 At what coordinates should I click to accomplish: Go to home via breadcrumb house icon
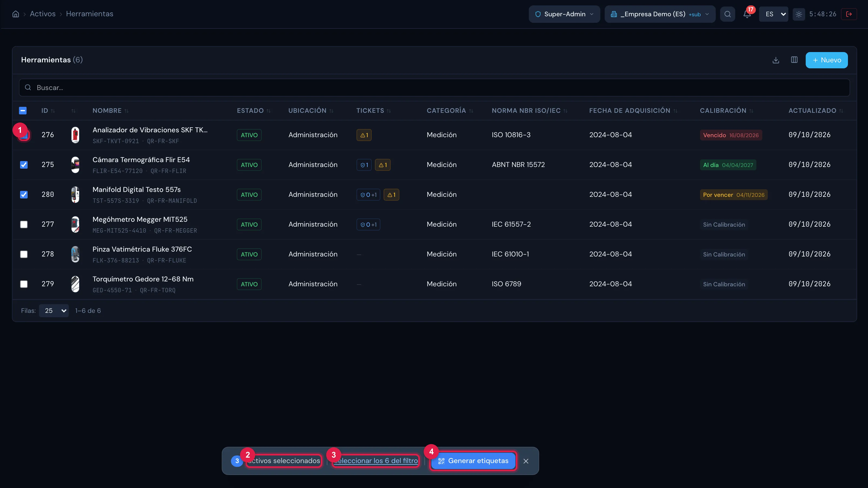click(x=15, y=14)
